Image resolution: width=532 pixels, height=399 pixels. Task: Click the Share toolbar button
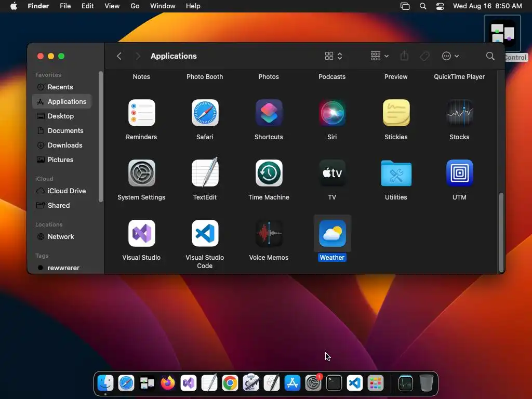404,56
